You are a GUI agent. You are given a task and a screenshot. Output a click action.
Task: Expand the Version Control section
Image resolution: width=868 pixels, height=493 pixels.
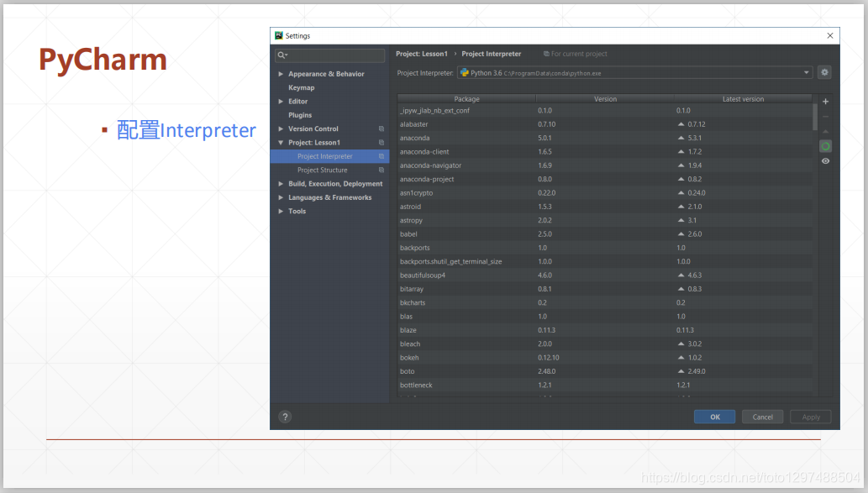click(281, 129)
